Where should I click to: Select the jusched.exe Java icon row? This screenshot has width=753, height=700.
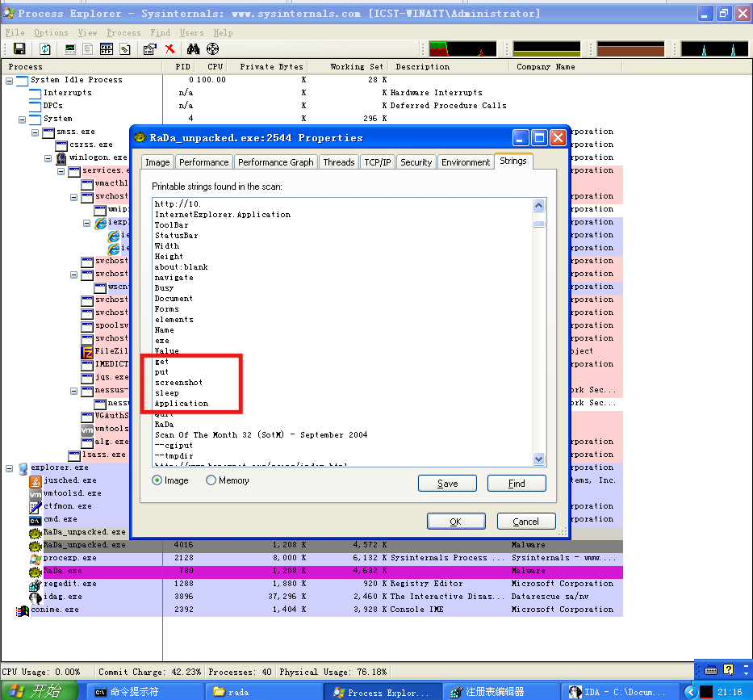(x=36, y=480)
